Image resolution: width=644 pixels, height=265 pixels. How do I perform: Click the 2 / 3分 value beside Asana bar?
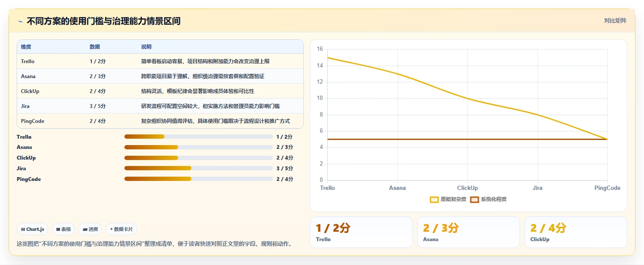(285, 147)
